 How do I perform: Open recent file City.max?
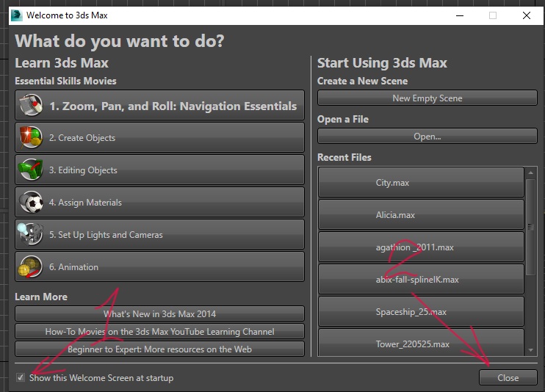[421, 183]
